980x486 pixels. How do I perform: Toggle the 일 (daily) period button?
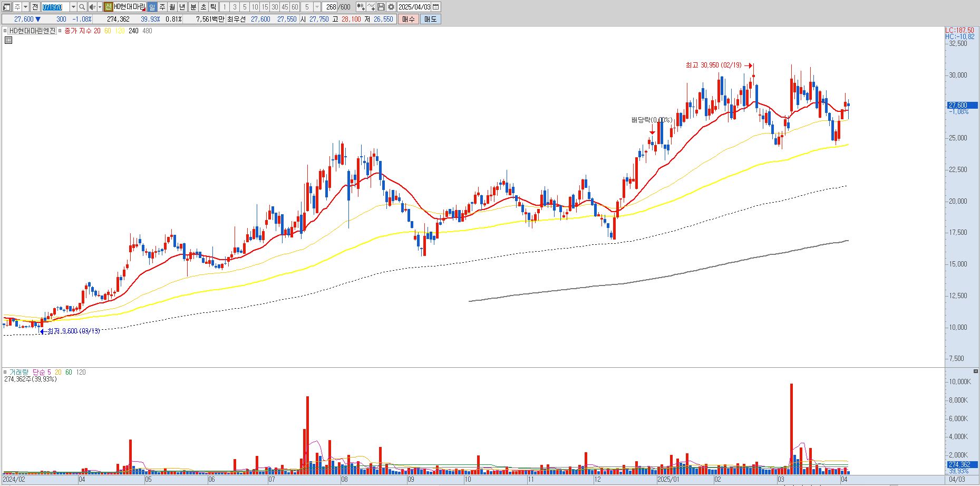pos(152,7)
